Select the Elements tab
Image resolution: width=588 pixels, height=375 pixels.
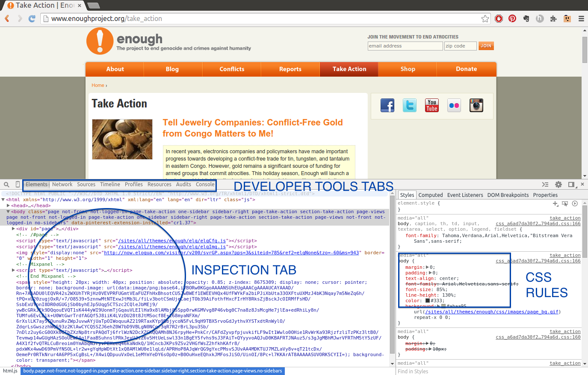[x=36, y=185]
